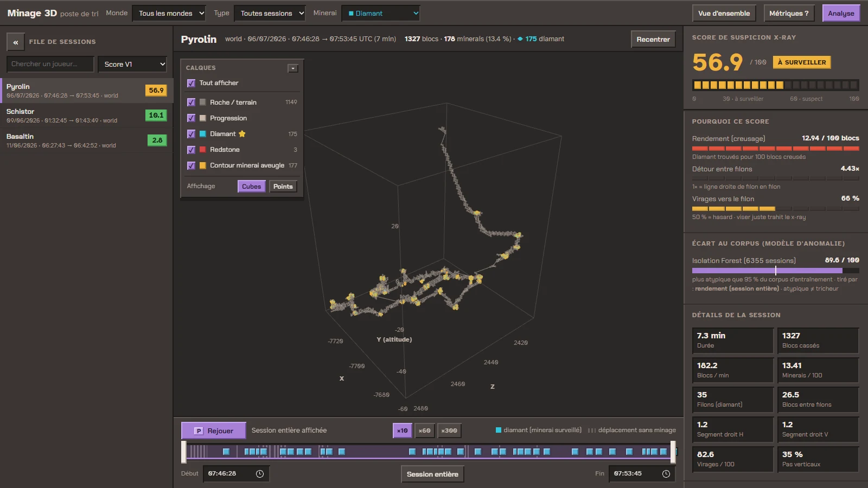Toggle Tout afficher checkbox
868x488 pixels.
pos(191,83)
